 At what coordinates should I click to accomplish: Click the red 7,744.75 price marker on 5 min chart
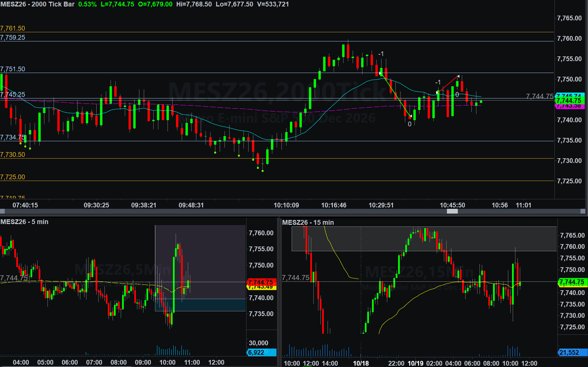pos(261,282)
